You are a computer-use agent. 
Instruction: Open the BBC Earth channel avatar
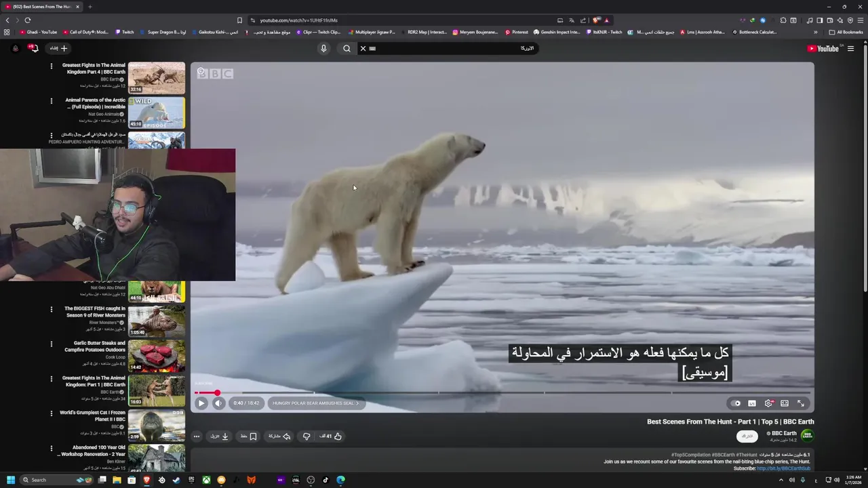(807, 436)
